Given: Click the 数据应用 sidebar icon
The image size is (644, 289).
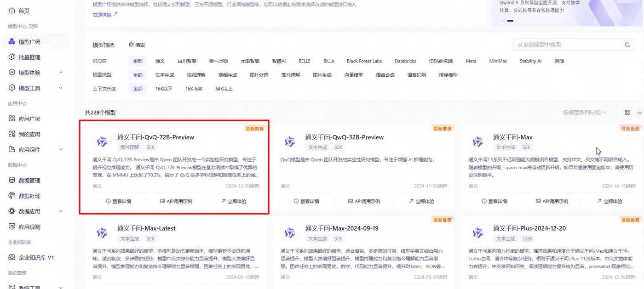Looking at the screenshot, I should coord(12,211).
